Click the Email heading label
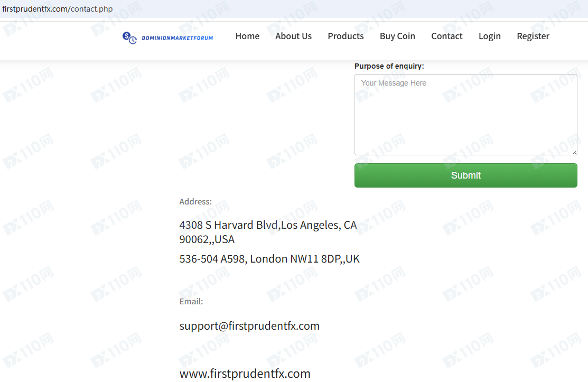 click(191, 302)
